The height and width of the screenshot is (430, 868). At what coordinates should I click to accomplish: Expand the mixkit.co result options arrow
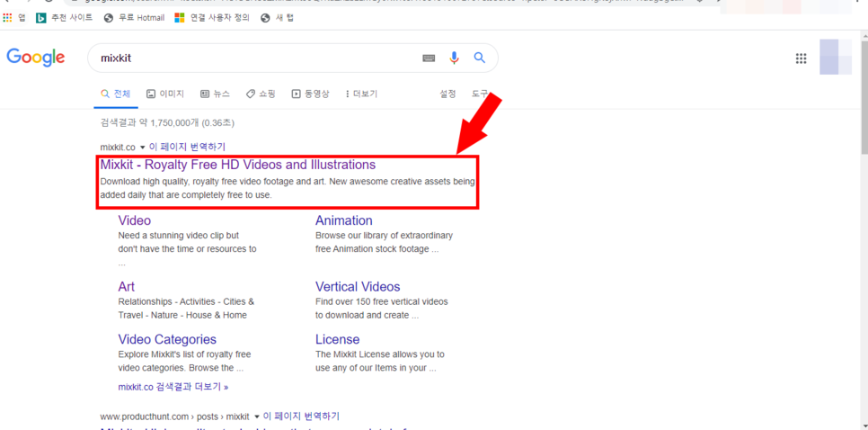pos(142,148)
